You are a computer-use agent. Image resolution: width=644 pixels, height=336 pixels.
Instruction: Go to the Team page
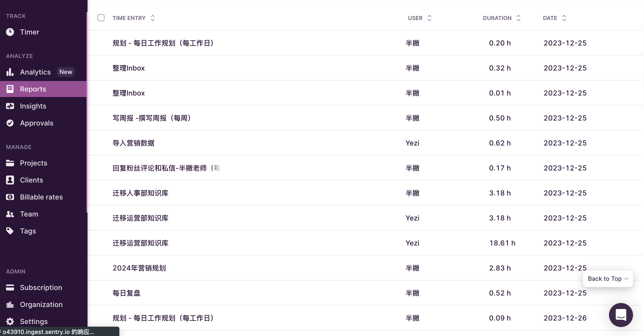click(x=29, y=214)
